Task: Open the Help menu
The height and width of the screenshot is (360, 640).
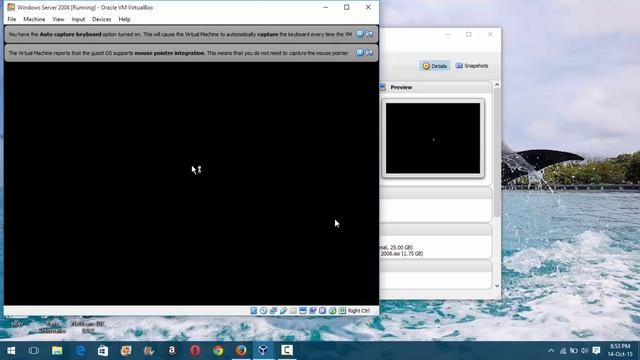Action: click(x=124, y=19)
